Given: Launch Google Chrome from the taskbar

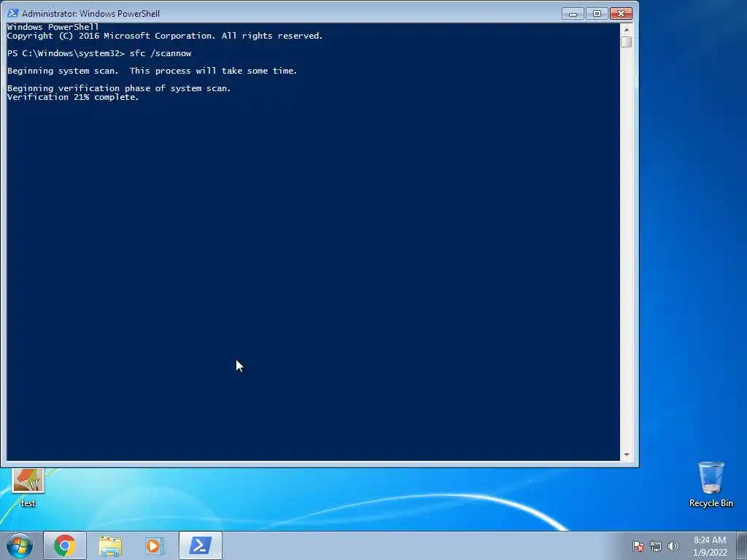Looking at the screenshot, I should click(65, 545).
